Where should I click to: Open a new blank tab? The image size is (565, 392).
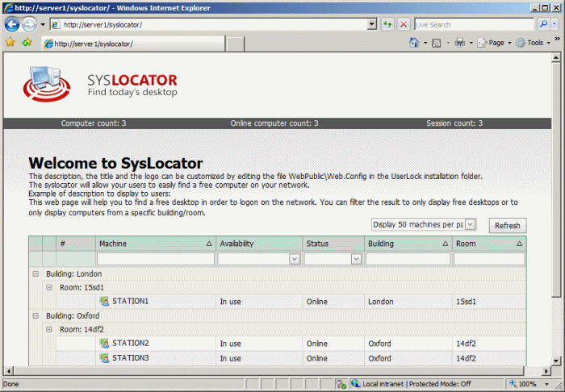(235, 44)
